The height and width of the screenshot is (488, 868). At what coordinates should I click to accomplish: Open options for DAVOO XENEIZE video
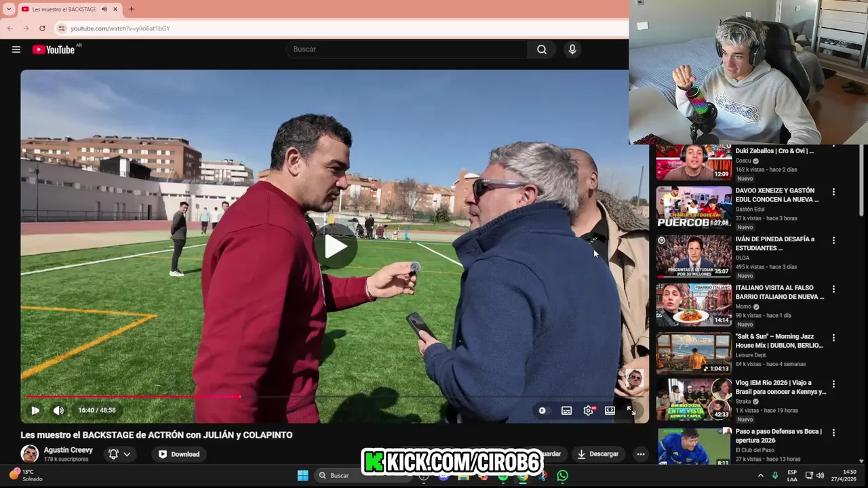tap(833, 192)
